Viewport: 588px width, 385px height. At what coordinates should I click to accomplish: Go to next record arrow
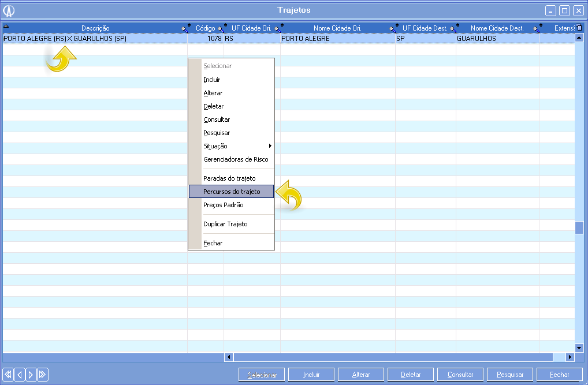click(x=31, y=375)
